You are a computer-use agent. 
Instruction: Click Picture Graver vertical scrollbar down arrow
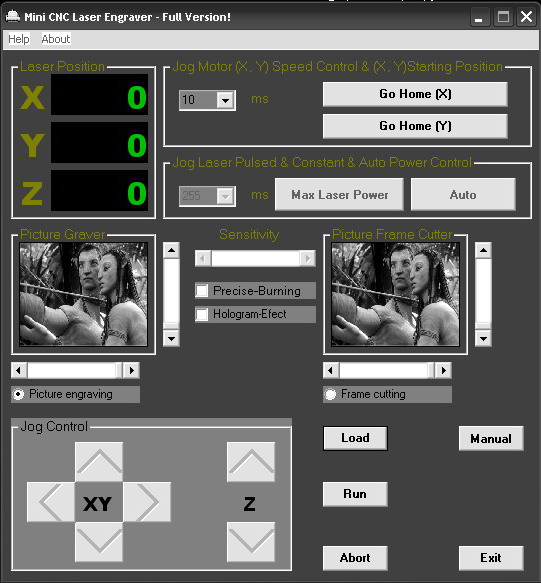point(171,338)
